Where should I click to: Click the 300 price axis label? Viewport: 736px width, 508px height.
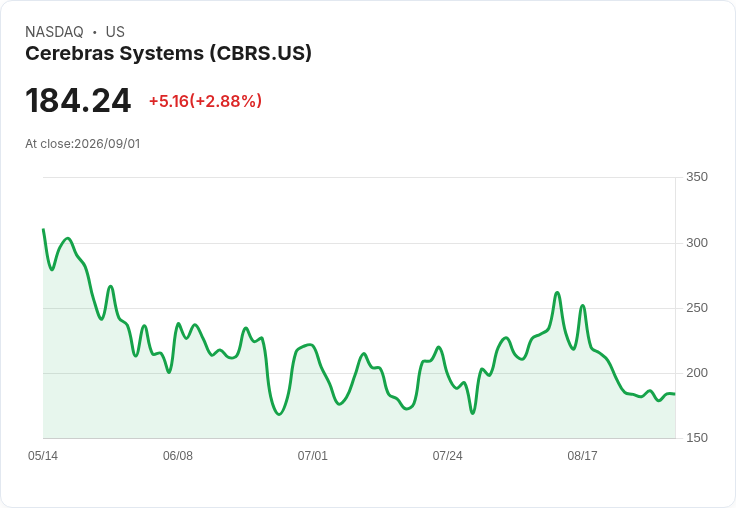(x=697, y=243)
